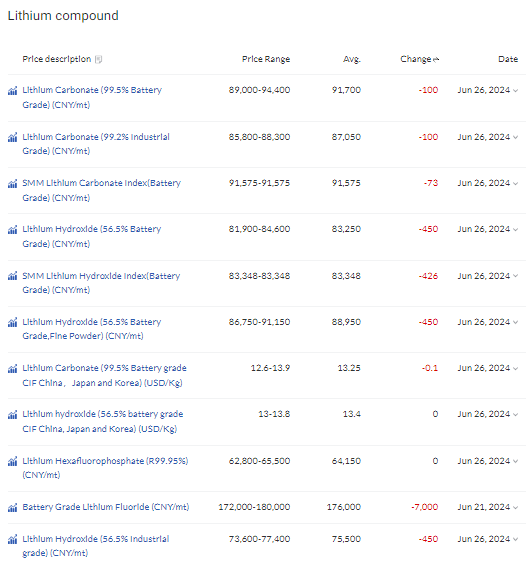Viewport: 526px width, 563px height.
Task: Select change value -7,000
Action: [425, 507]
